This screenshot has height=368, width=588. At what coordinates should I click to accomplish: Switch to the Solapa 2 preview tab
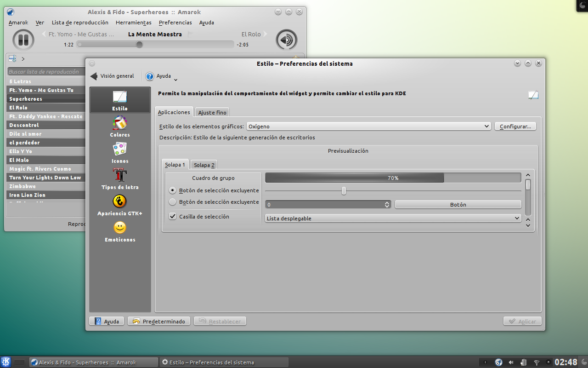pyautogui.click(x=204, y=165)
